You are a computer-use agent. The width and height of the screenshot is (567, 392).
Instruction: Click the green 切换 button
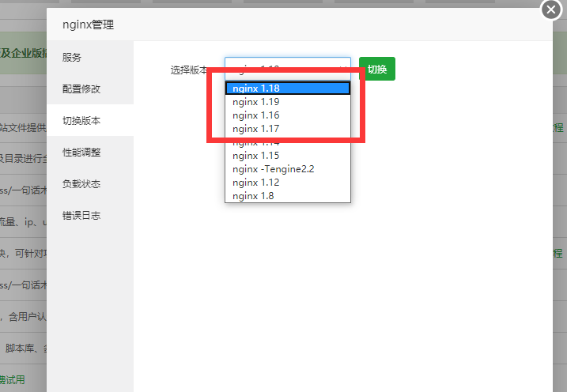[x=376, y=69]
